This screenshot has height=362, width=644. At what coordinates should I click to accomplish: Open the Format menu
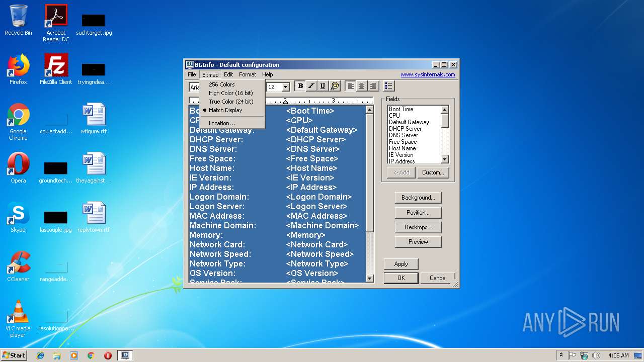[248, 74]
